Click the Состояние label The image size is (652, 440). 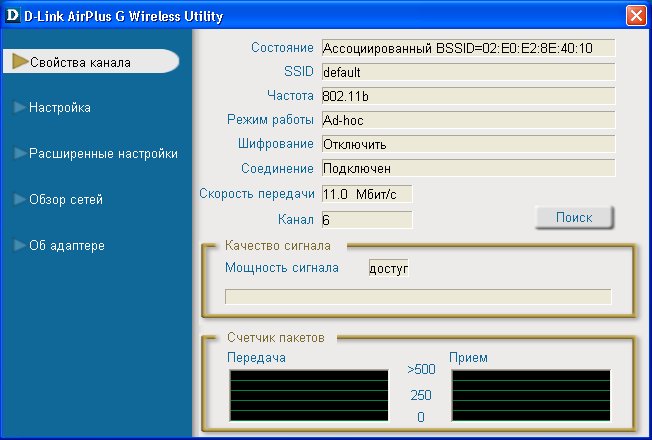pos(282,47)
